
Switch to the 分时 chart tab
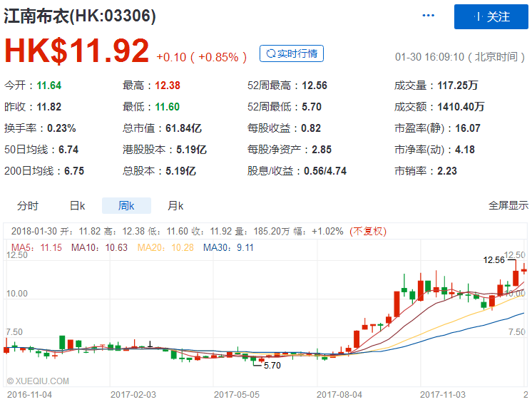28,205
